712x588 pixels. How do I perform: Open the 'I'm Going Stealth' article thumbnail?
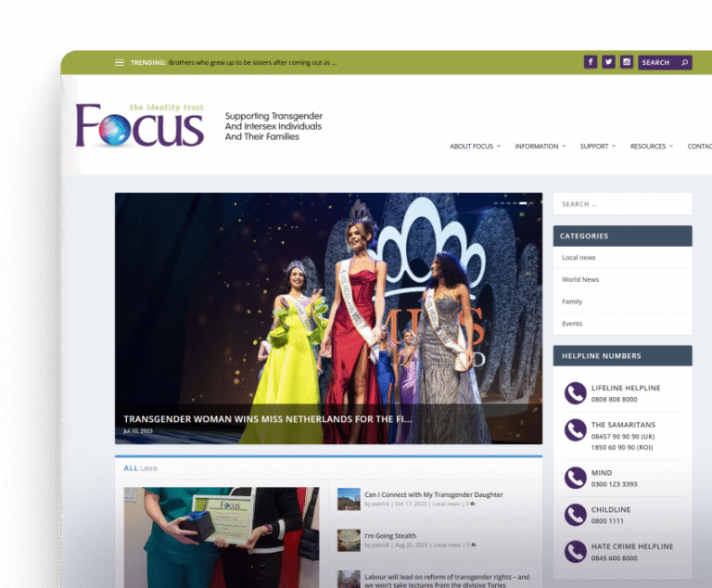click(349, 540)
